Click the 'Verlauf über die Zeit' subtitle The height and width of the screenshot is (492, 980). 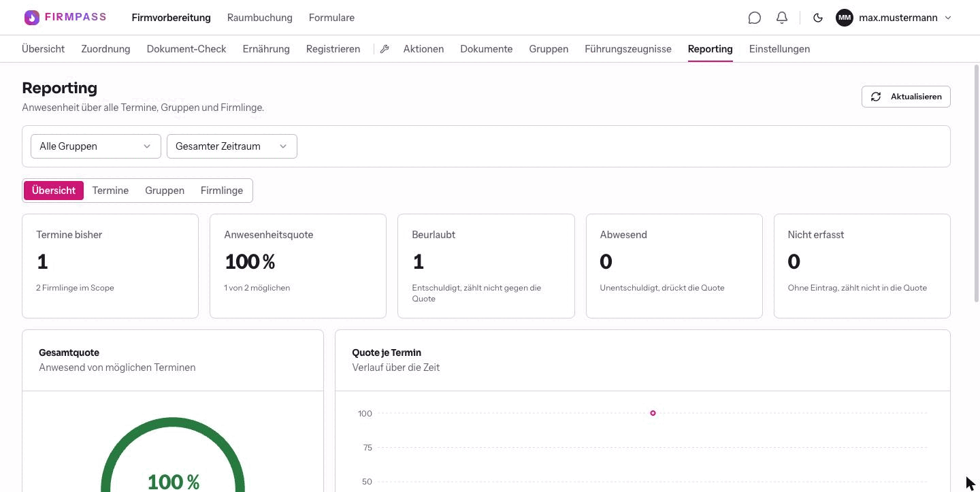pos(396,367)
